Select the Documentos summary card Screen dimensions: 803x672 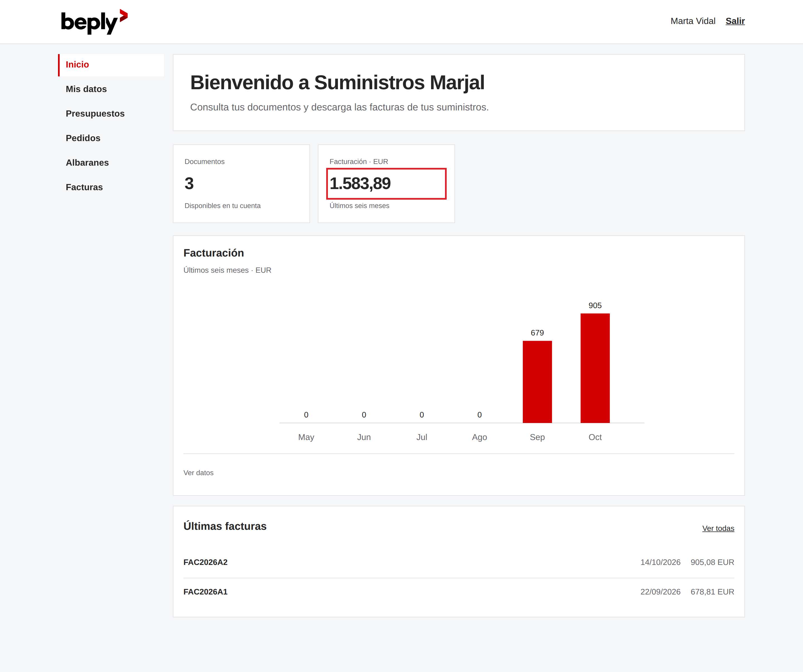tap(241, 183)
